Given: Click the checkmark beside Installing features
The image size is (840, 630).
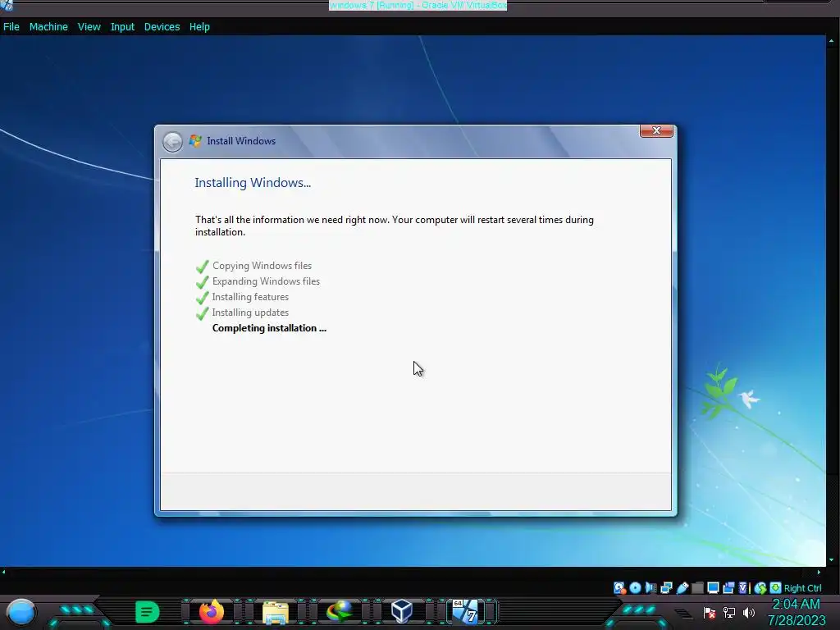Looking at the screenshot, I should pyautogui.click(x=202, y=297).
